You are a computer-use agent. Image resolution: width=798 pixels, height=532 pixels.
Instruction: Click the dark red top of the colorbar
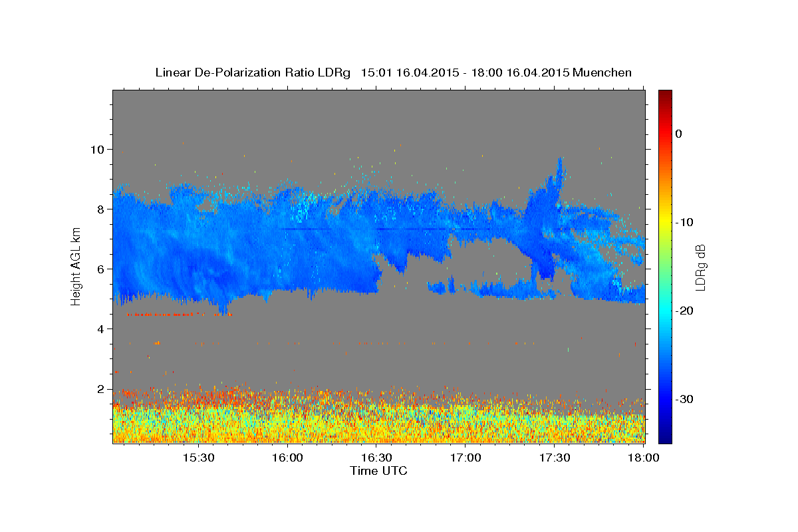665,94
